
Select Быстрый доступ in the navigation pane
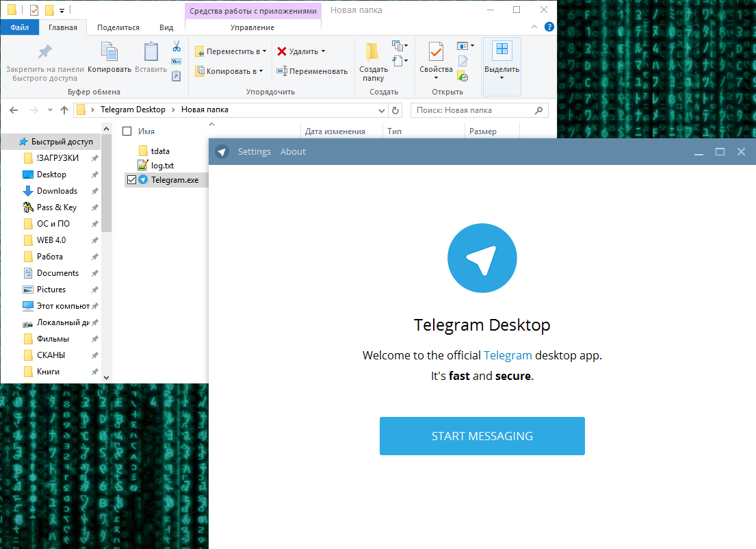pyautogui.click(x=52, y=142)
